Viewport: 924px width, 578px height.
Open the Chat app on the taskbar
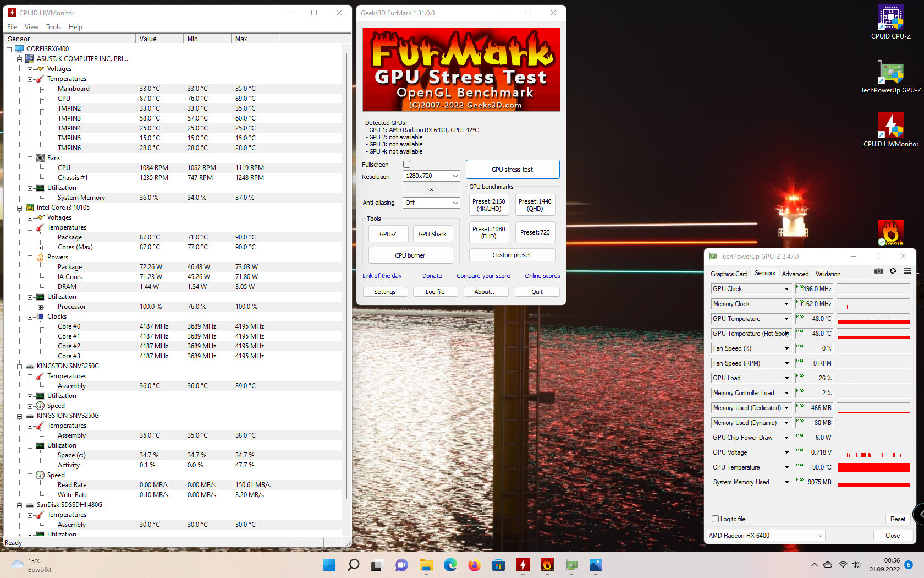(x=402, y=565)
